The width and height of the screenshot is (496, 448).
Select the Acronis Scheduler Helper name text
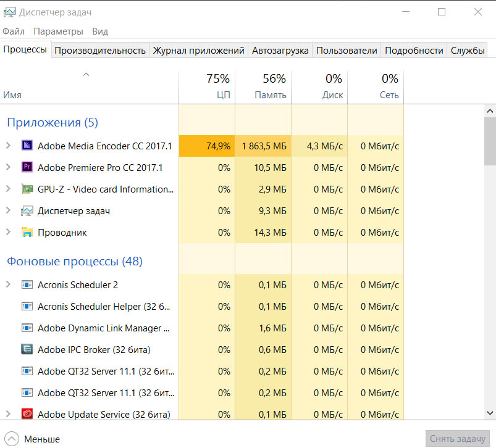click(104, 307)
